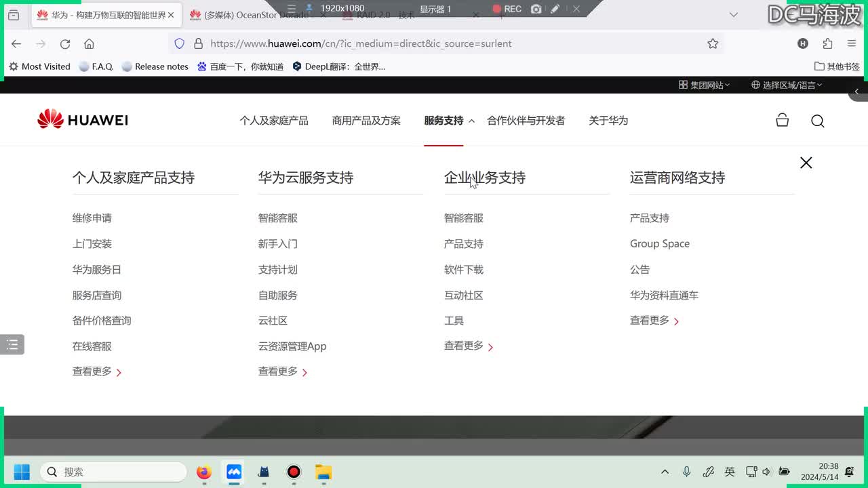868x488 pixels.
Task: Collapse the side panel arrow at right edge
Action: pyautogui.click(x=858, y=91)
